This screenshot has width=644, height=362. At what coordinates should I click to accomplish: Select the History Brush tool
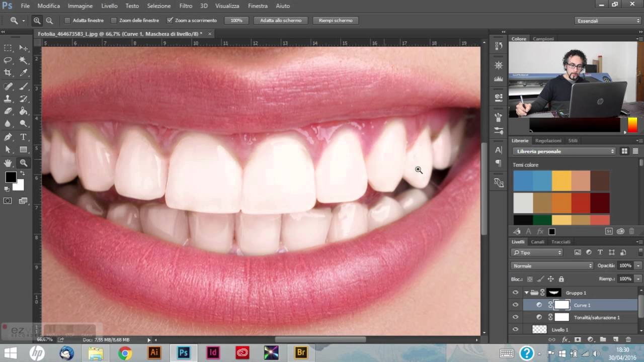[24, 99]
